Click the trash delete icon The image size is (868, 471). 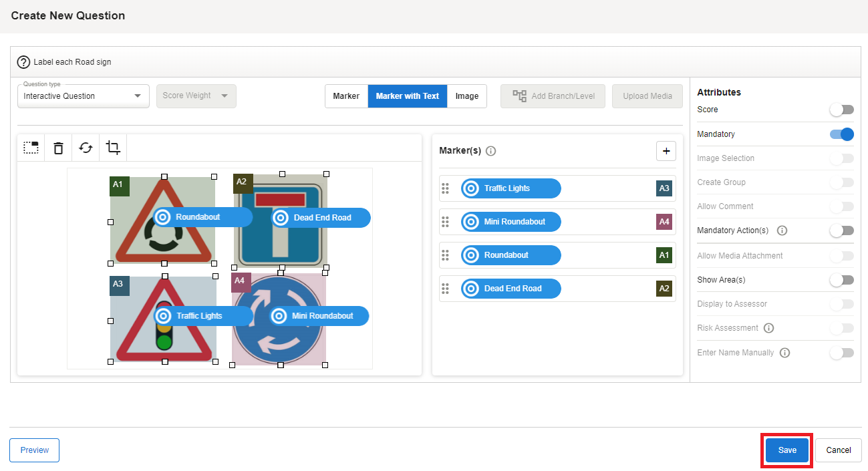tap(58, 148)
